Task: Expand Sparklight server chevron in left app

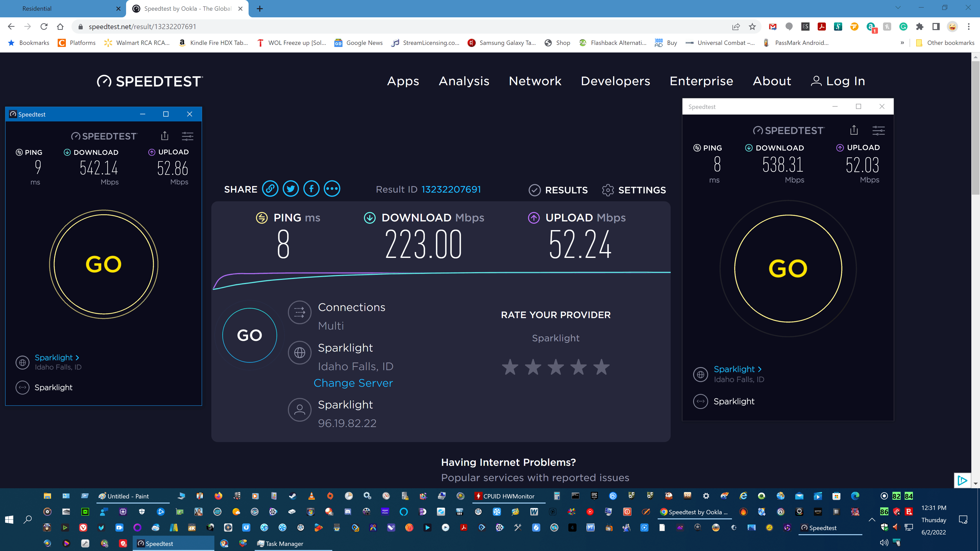Action: pos(77,358)
